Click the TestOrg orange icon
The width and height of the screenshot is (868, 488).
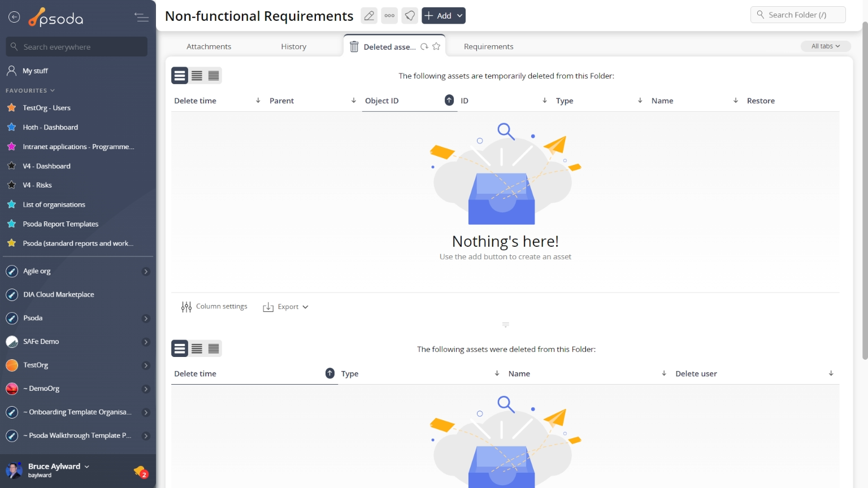(12, 365)
